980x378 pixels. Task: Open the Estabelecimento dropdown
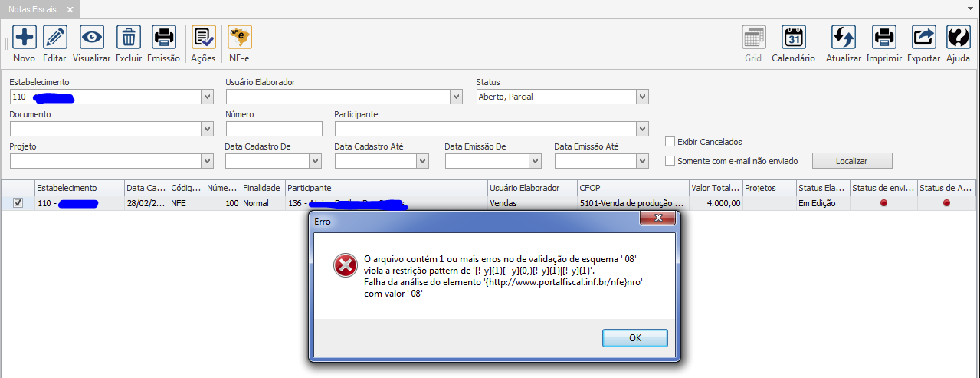pyautogui.click(x=207, y=97)
